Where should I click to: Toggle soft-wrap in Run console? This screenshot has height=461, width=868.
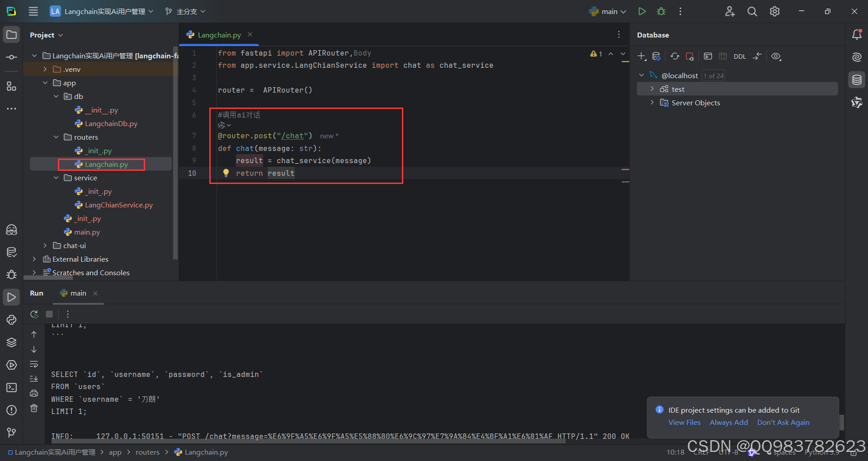click(x=34, y=364)
